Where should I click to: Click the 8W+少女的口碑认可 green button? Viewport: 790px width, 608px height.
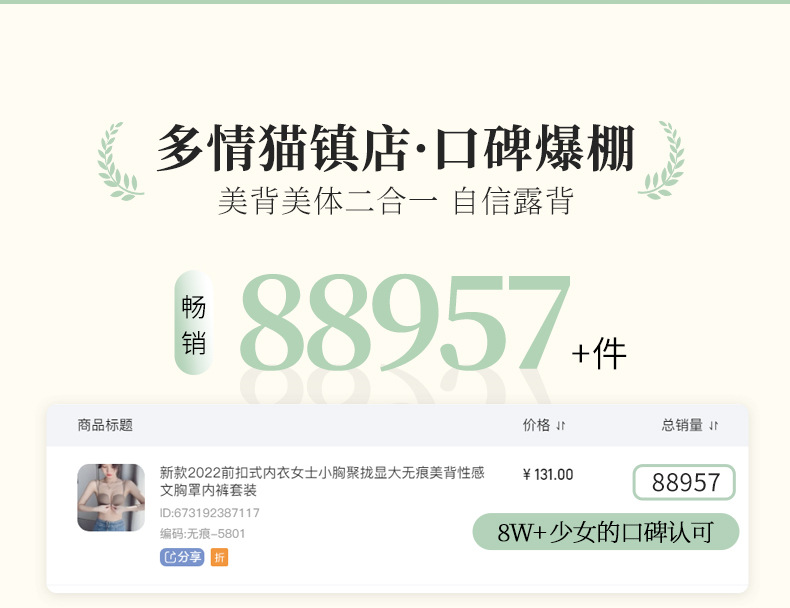click(606, 532)
